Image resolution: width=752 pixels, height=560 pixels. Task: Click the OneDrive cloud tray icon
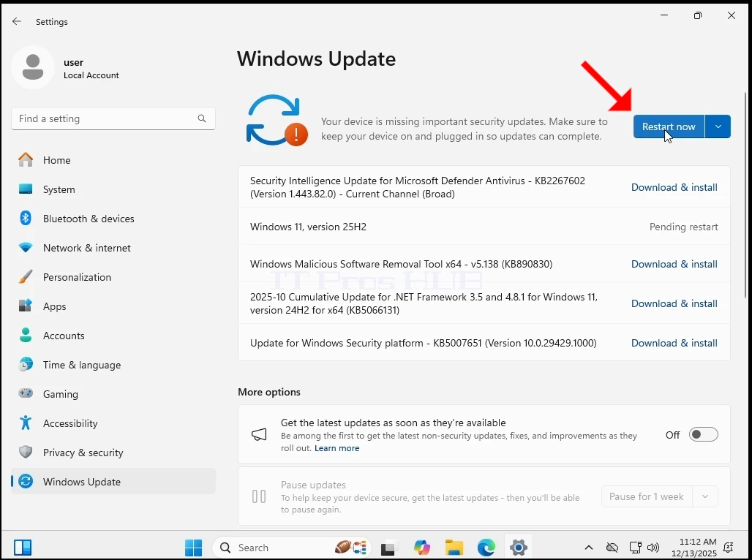(x=612, y=548)
